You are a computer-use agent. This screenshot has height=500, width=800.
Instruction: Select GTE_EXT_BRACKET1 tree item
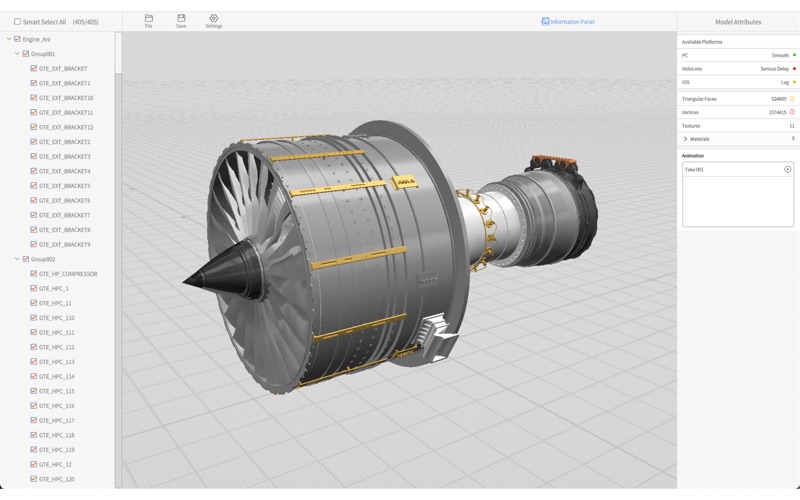click(64, 83)
